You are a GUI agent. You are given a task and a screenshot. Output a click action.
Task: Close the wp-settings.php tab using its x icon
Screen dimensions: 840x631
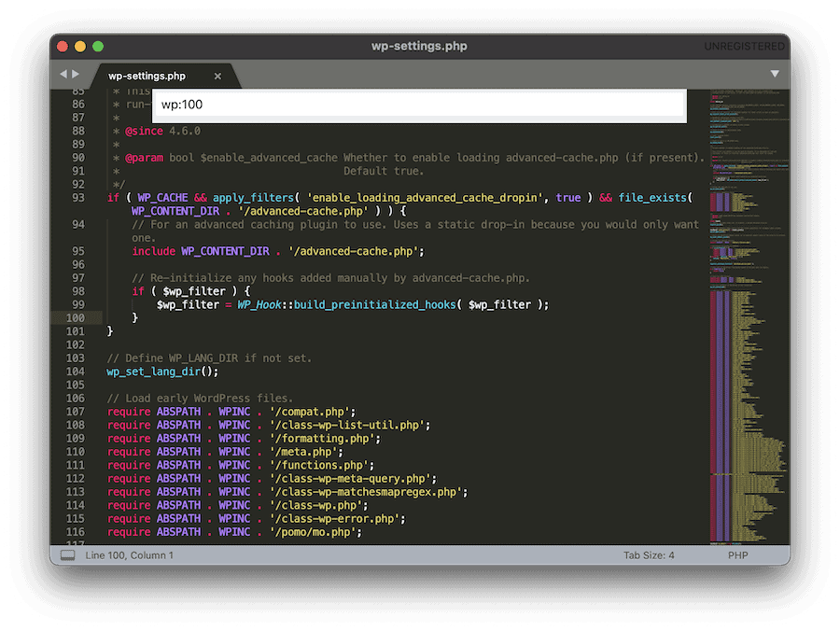pyautogui.click(x=219, y=77)
